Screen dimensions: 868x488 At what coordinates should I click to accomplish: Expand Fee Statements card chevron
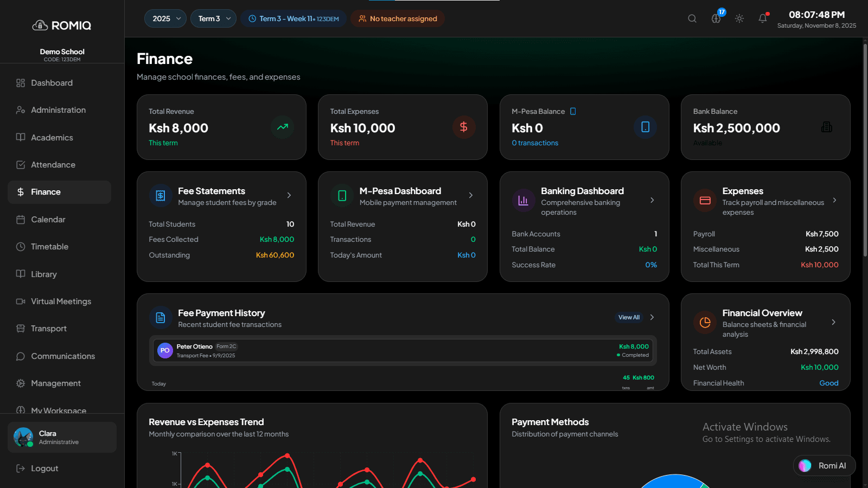tap(289, 195)
